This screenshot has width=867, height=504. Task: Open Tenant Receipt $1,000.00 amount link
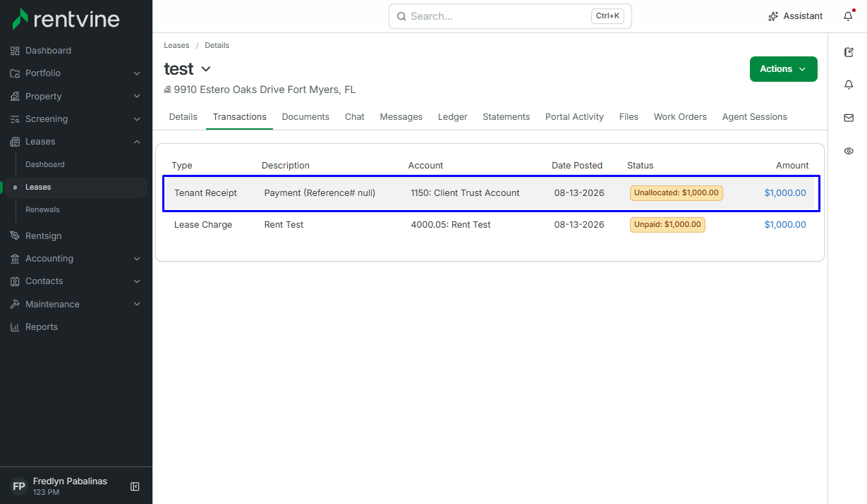[785, 193]
